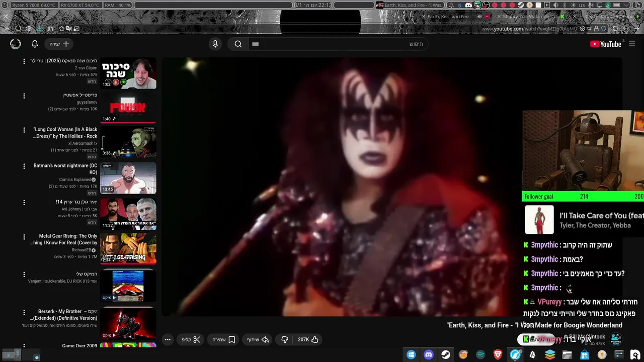Open the Windows-logo start menu in taskbar
This screenshot has width=644, height=362.
(x=411, y=354)
